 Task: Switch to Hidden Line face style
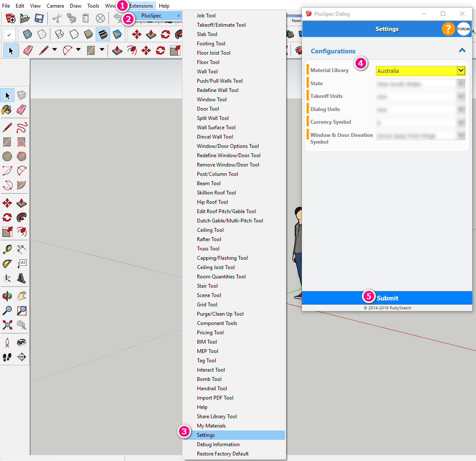(74, 34)
